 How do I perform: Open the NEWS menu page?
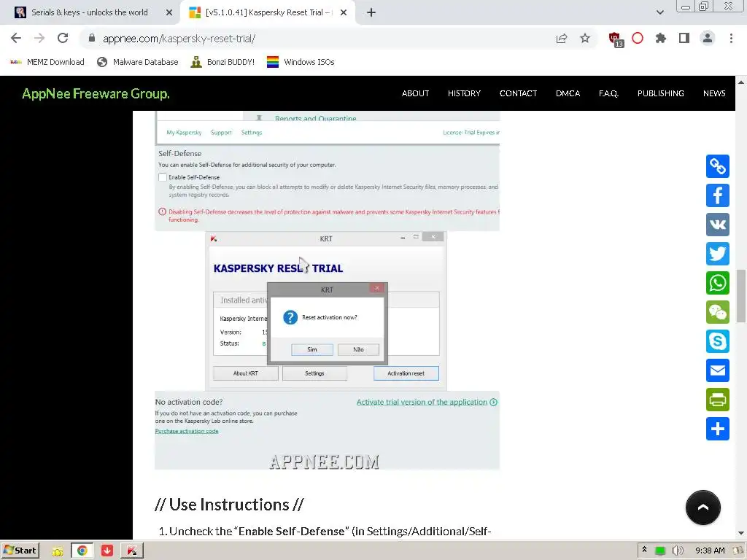coord(714,93)
